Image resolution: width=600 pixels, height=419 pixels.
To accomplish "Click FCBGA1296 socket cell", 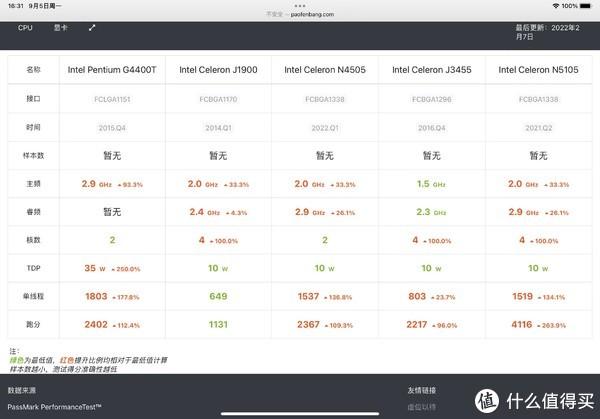I will 432,99.
